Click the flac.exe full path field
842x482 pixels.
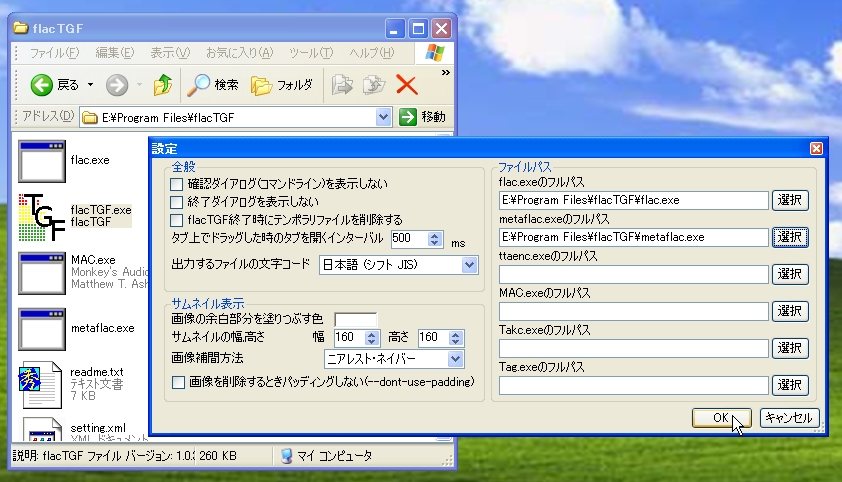[x=634, y=200]
